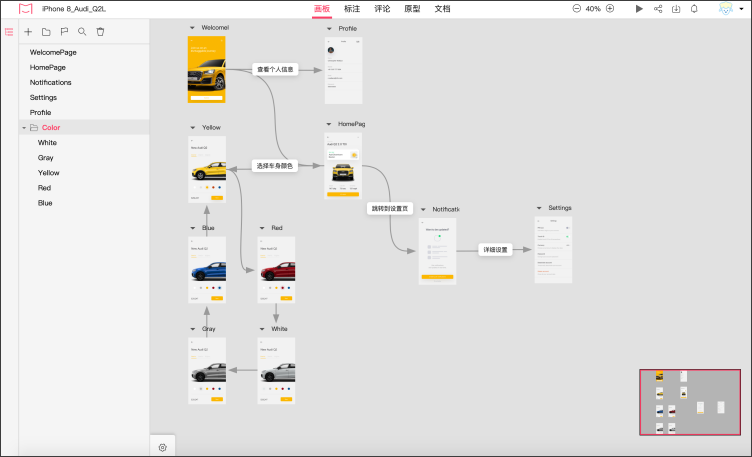Viewport: 752px width, 457px height.
Task: Open notifications bell icon
Action: coord(695,8)
